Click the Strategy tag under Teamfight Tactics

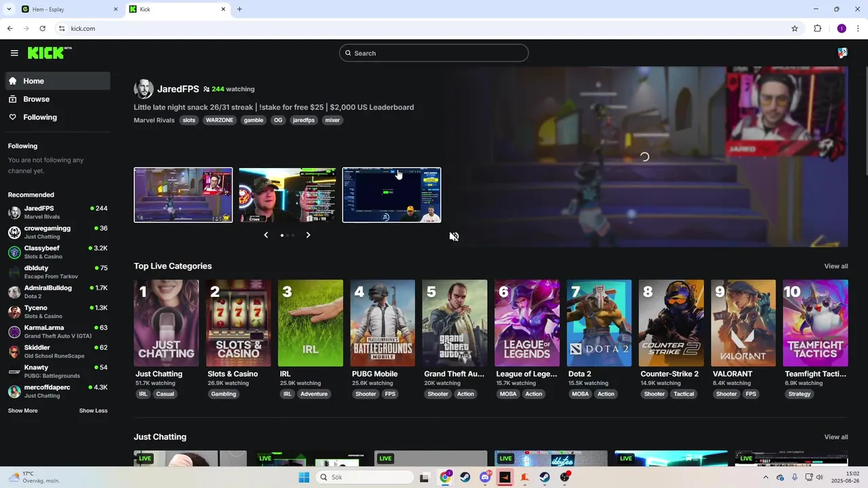(800, 394)
